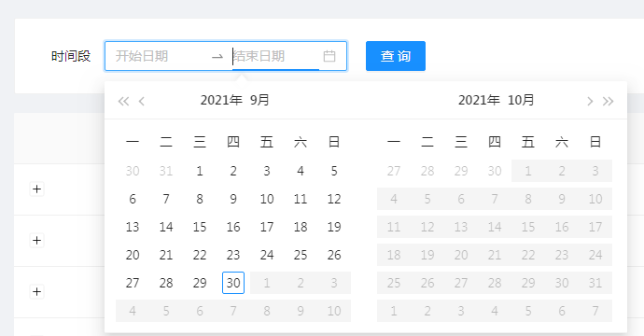Image resolution: width=644 pixels, height=336 pixels.
Task: Pick September 2 in the left calendar
Action: pos(233,171)
